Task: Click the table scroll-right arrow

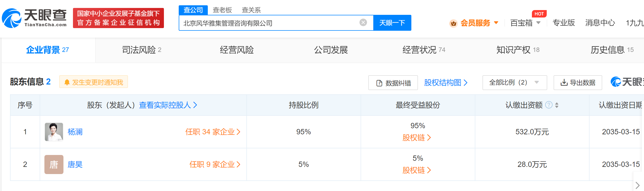Action: coord(638,185)
